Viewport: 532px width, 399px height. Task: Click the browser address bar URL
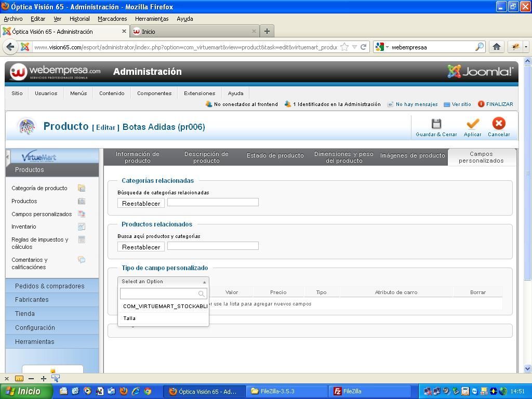(x=185, y=47)
